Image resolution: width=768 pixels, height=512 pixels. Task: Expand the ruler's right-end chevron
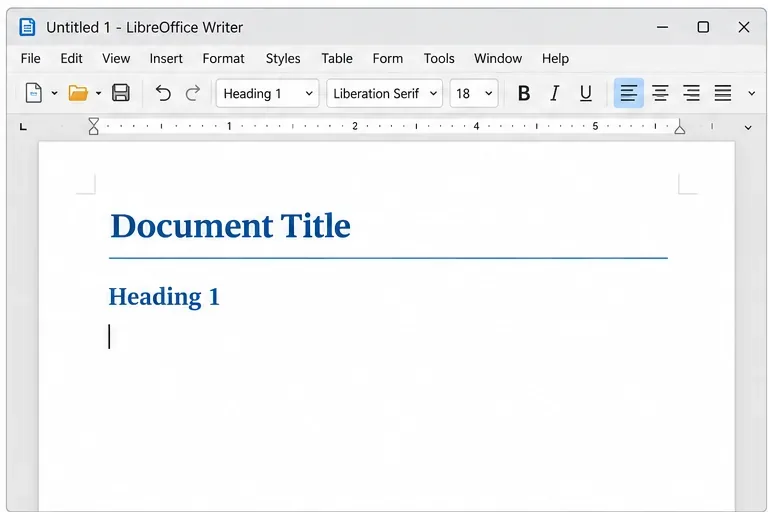tap(748, 127)
